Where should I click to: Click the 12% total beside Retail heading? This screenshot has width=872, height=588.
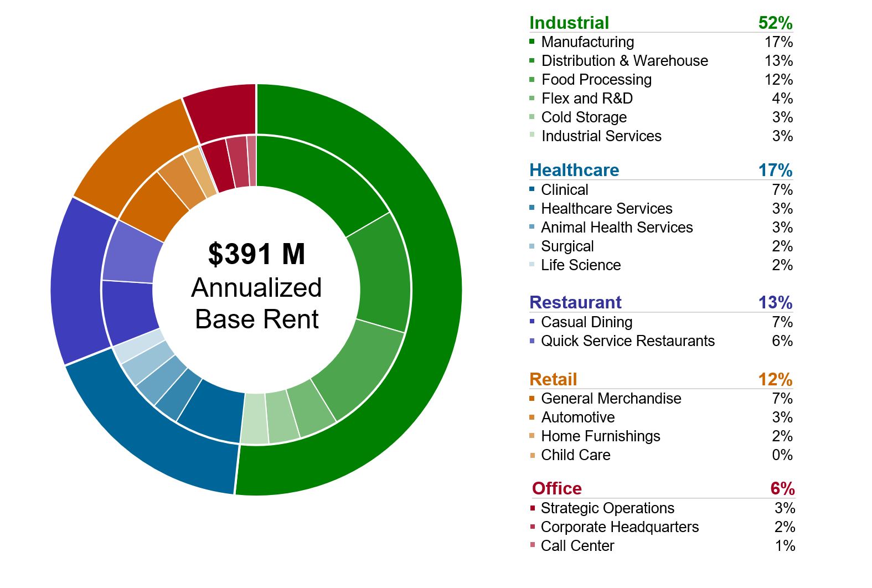(x=775, y=379)
